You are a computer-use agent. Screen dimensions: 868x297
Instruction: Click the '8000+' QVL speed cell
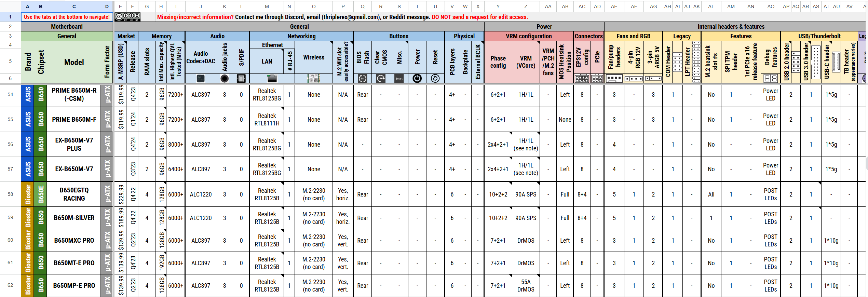click(176, 144)
